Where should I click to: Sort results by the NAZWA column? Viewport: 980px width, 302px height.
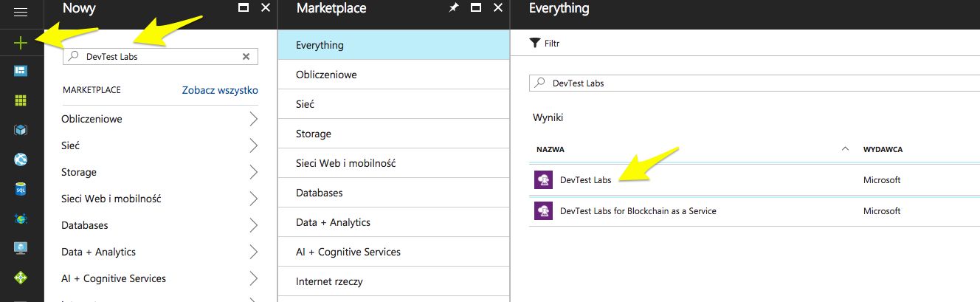[551, 149]
